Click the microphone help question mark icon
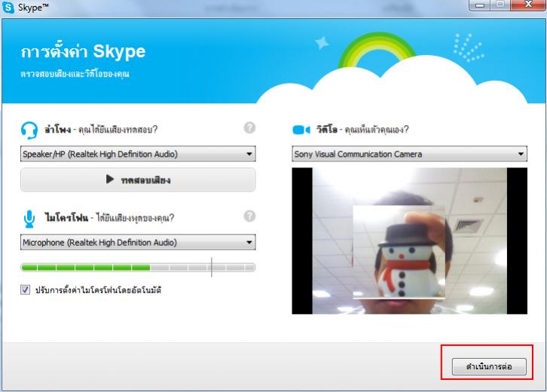This screenshot has height=392, width=547. 249,216
